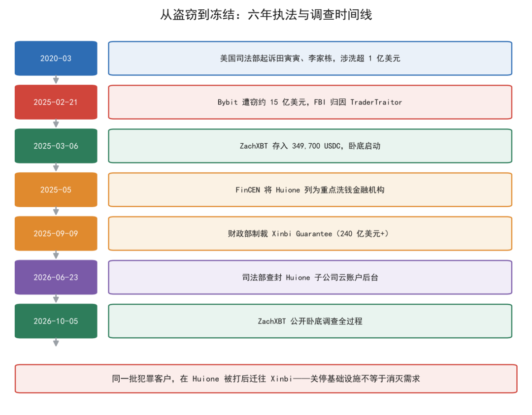Screen dimensions: 532x415
Task: Select the orange 2025-05 date box
Action: click(56, 190)
